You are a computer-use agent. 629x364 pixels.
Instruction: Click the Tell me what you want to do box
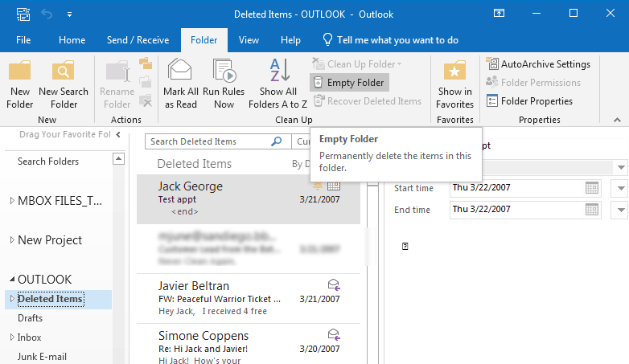click(x=390, y=40)
